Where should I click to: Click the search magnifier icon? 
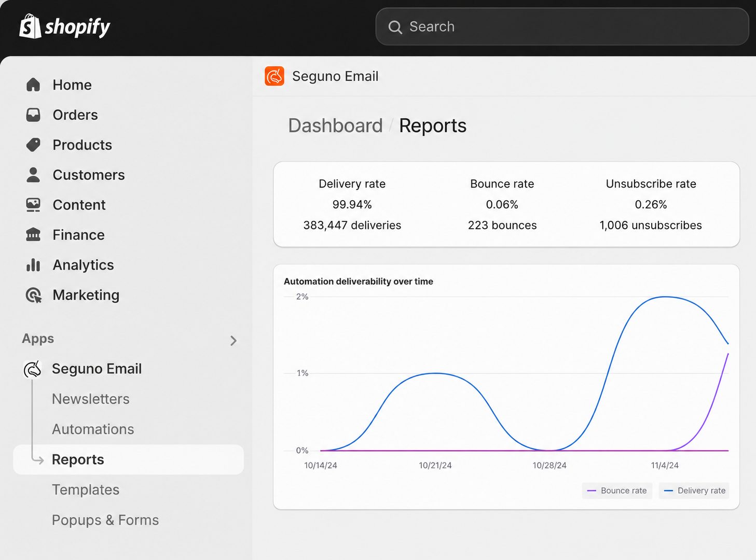point(395,27)
